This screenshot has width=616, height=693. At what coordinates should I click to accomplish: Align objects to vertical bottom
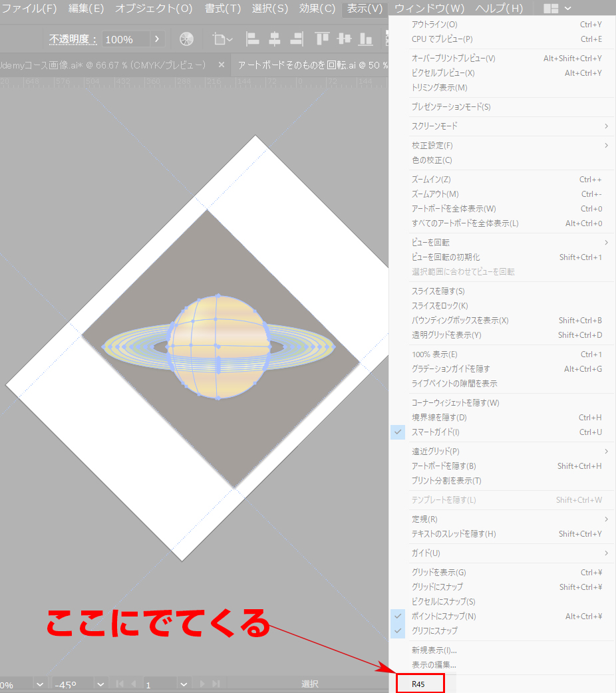[366, 39]
